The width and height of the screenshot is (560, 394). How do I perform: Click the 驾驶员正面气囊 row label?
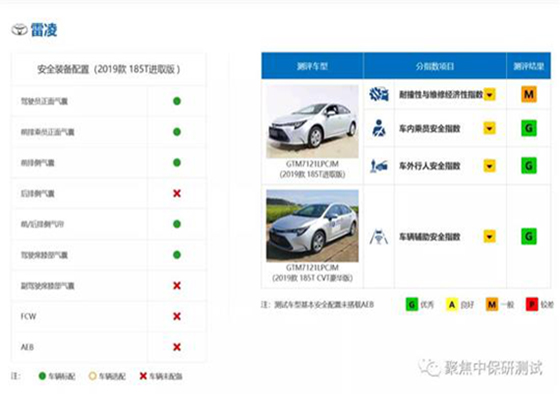tap(44, 101)
